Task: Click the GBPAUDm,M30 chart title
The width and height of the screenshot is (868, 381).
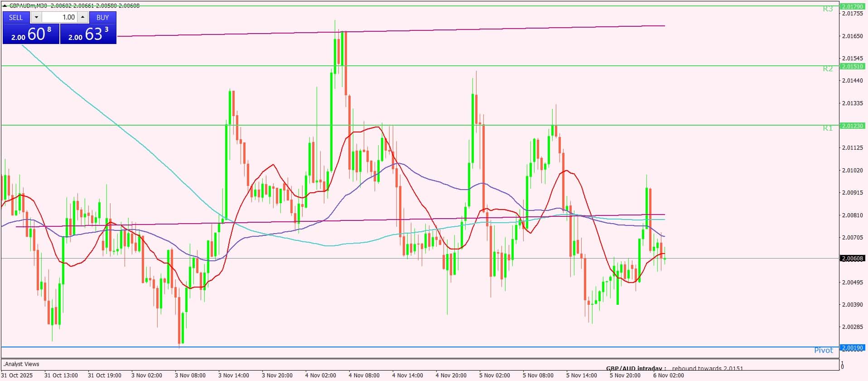Action: pyautogui.click(x=28, y=6)
